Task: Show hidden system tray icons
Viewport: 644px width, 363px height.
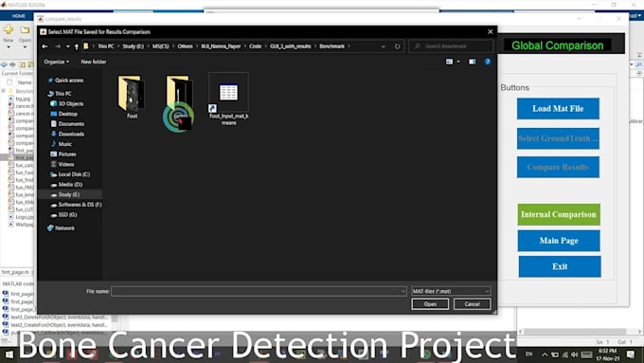Action: (x=545, y=354)
